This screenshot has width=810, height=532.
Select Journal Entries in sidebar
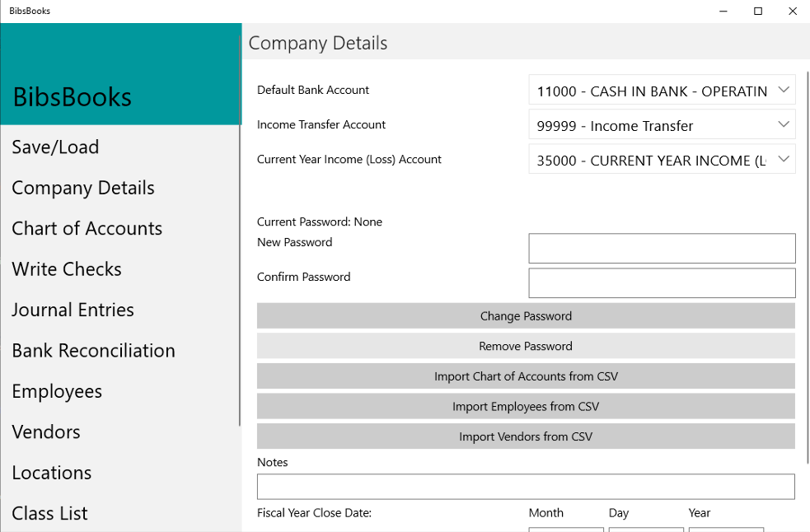coord(73,310)
